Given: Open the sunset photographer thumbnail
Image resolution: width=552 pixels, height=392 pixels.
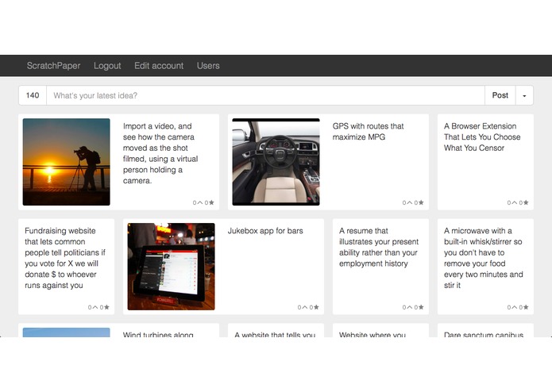Looking at the screenshot, I should 66,162.
